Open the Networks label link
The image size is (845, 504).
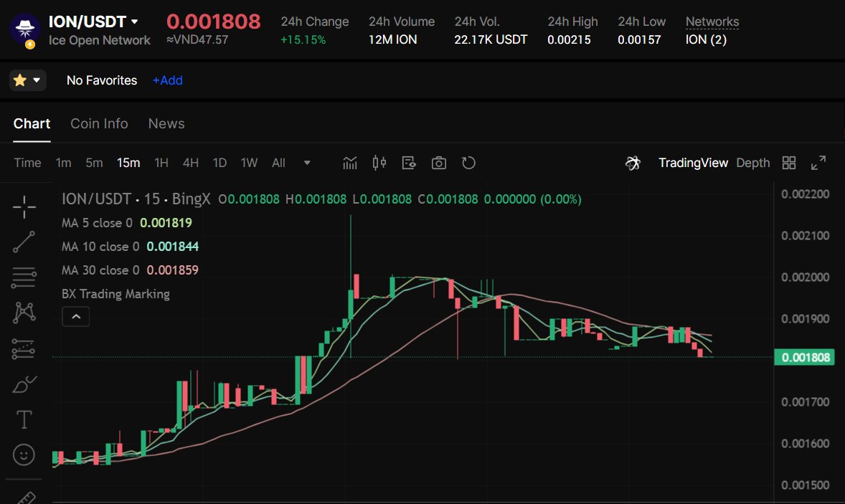tap(712, 22)
